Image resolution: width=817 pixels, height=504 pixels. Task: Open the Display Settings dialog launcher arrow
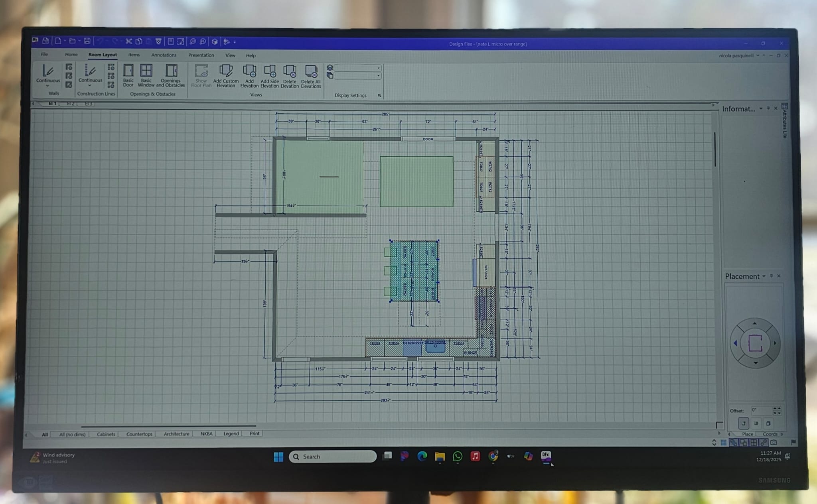tap(380, 96)
